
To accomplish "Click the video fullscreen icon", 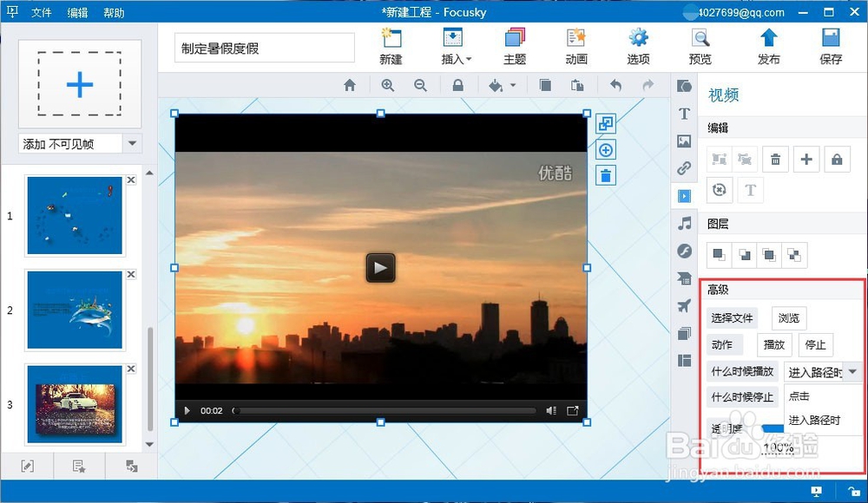I will 572,410.
